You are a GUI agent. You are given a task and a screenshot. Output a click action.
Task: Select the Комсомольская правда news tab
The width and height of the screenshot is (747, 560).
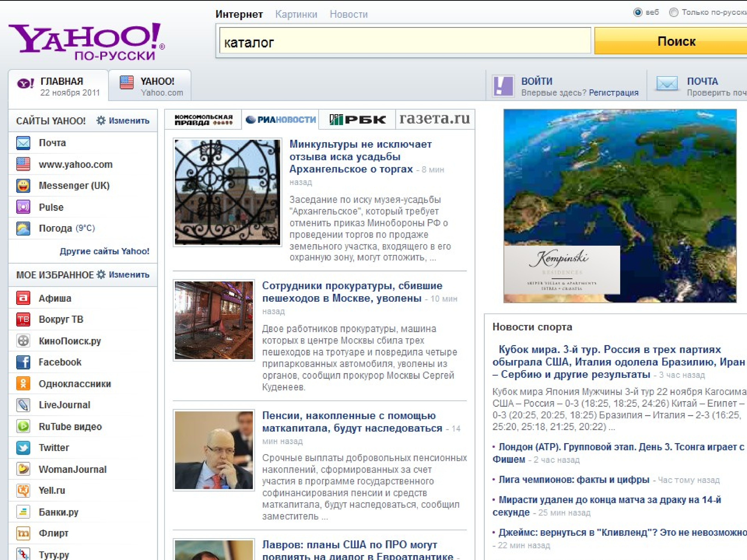[203, 119]
